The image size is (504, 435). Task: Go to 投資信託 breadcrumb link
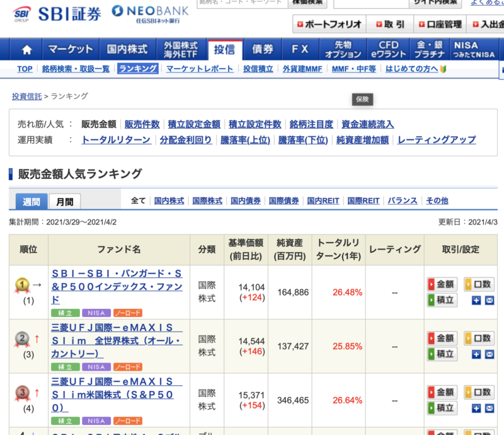(x=27, y=96)
